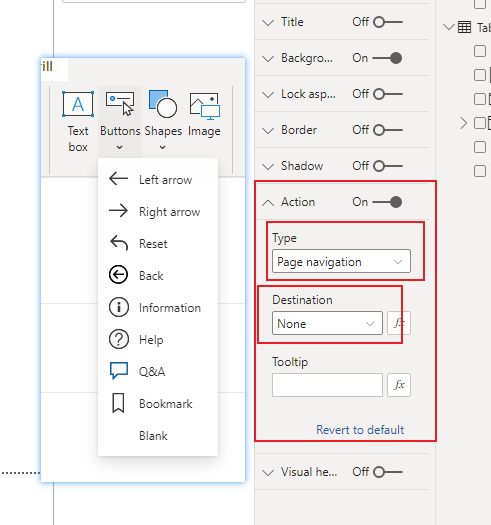Viewport: 491px width, 525px height.
Task: Choose the Right arrow button option
Action: coord(158,212)
